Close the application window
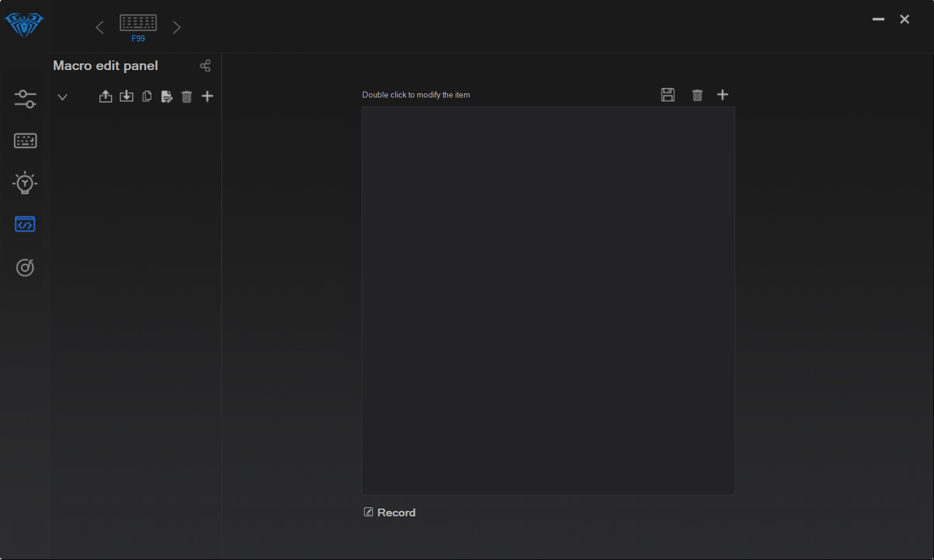 coord(905,19)
